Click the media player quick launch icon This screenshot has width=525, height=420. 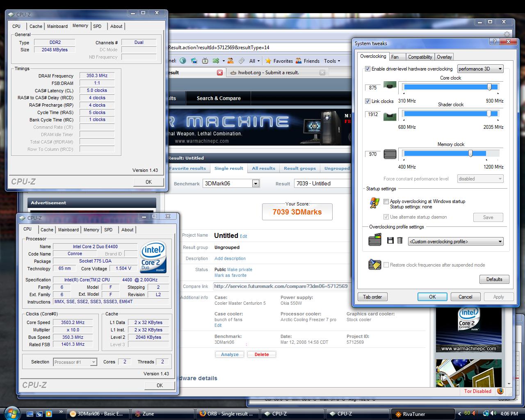[49, 414]
